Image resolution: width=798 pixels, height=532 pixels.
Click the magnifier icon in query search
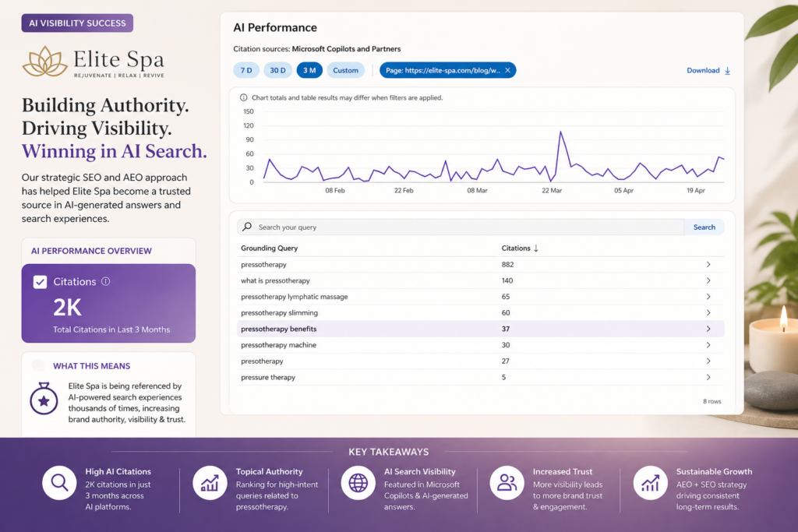(x=247, y=227)
